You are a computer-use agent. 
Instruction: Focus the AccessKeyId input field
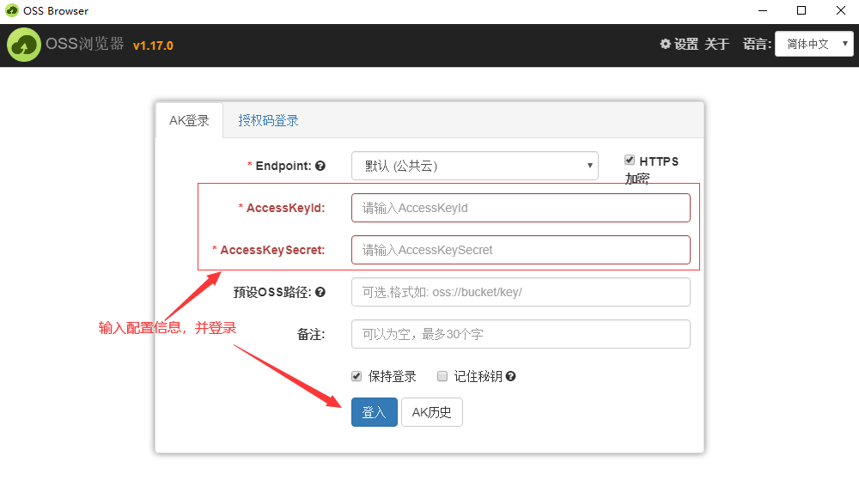tap(521, 208)
